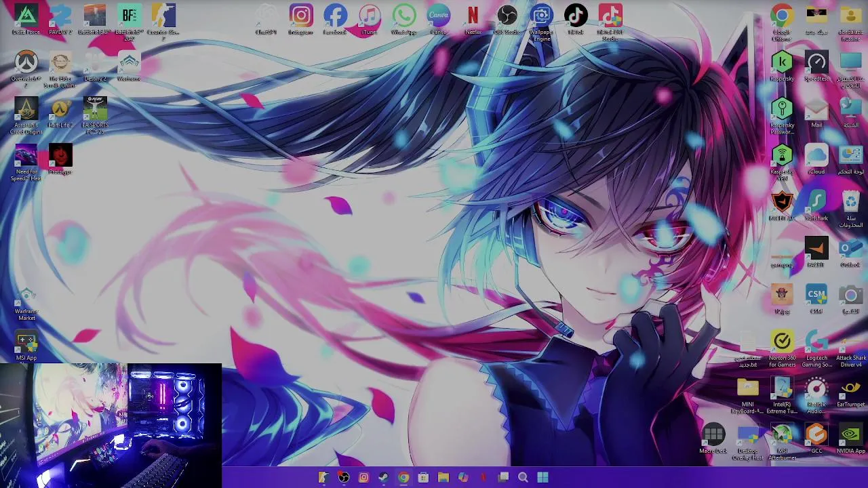The image size is (868, 488).
Task: Open the TikTok desktop shortcut
Action: pyautogui.click(x=576, y=20)
